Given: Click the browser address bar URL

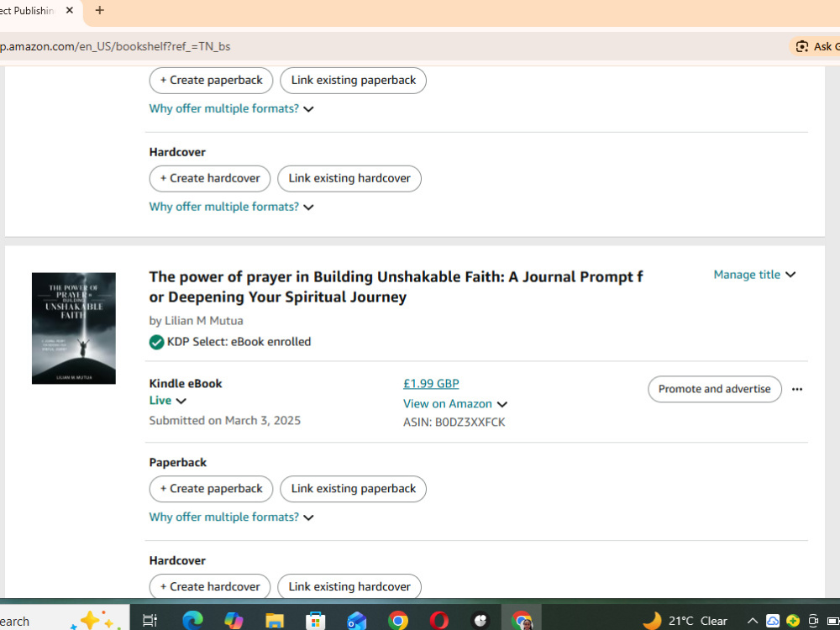Looking at the screenshot, I should click(x=115, y=46).
